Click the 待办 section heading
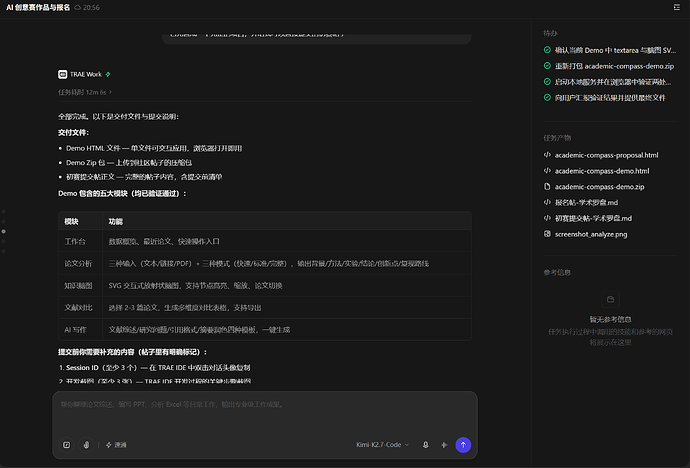This screenshot has height=468, width=690. 550,33
